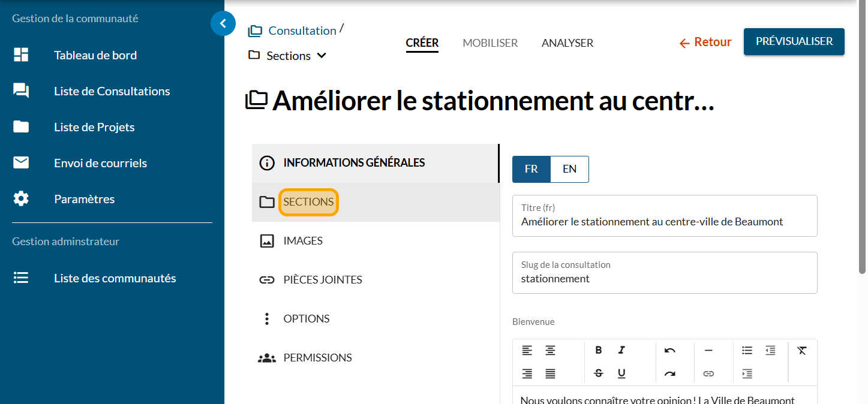Insert horizontal rule in the editor
This screenshot has width=868, height=404.
[x=708, y=350]
